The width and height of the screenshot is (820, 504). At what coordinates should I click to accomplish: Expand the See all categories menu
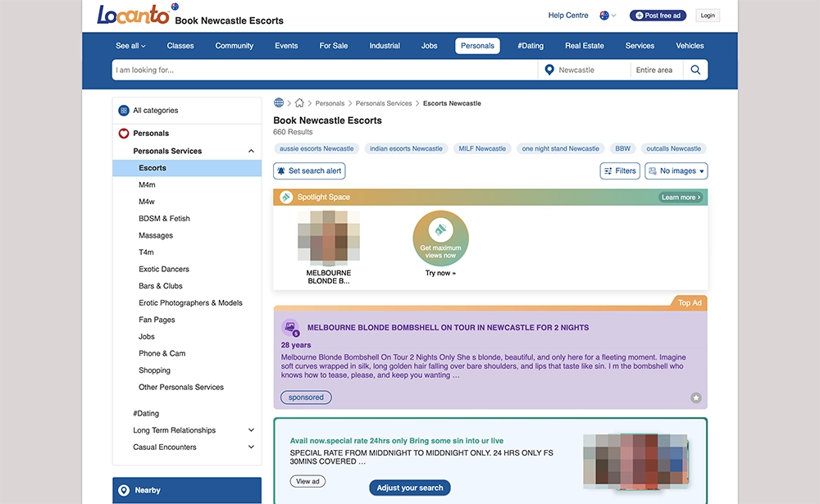click(x=130, y=46)
